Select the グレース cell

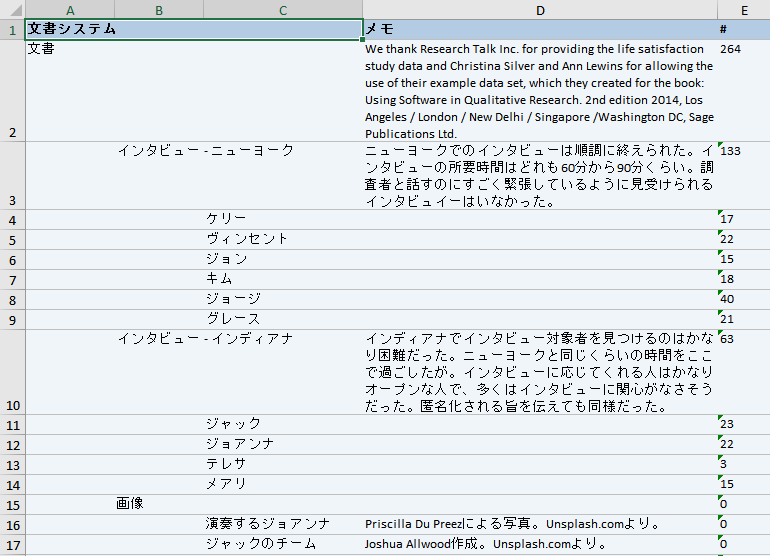(283, 320)
